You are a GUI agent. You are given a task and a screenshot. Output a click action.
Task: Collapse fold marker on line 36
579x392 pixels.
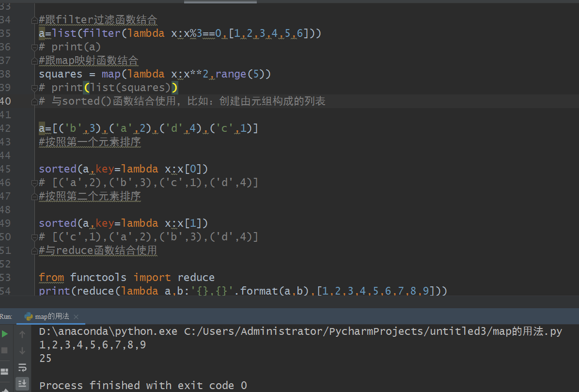[34, 47]
